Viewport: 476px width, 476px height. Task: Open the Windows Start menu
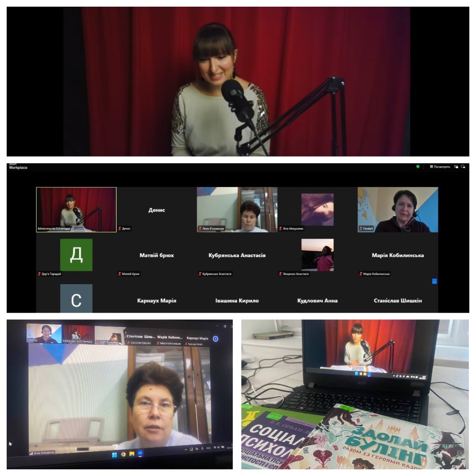tap(115, 454)
